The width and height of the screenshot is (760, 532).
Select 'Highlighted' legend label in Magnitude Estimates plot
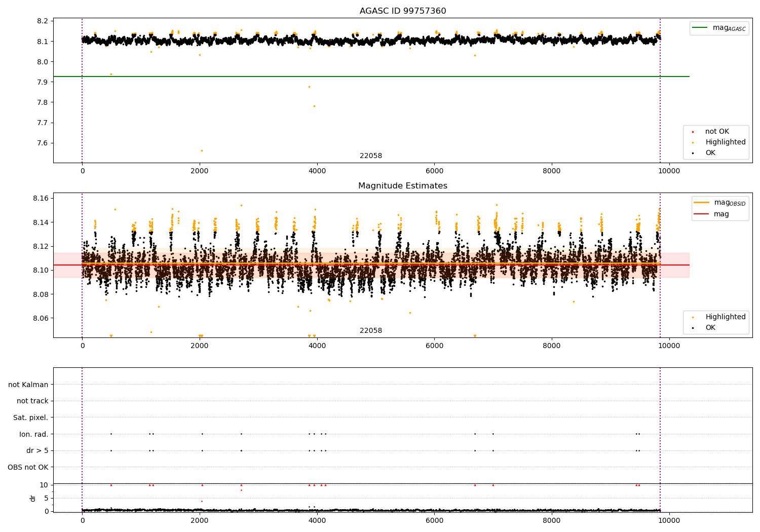(726, 317)
